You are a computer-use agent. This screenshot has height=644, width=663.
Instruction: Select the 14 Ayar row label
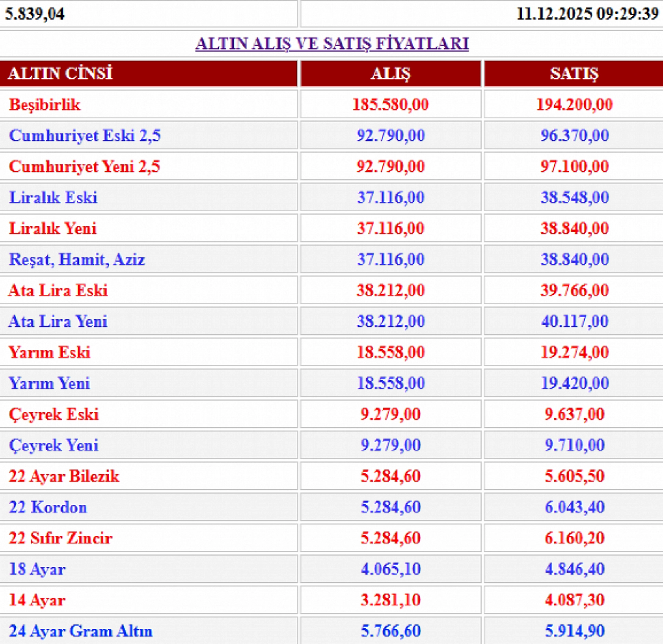point(38,600)
